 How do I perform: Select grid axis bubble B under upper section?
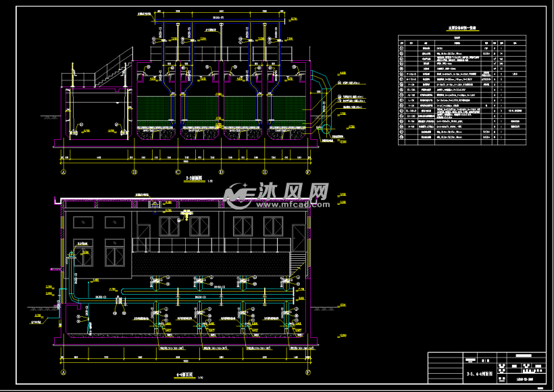pos(134,172)
